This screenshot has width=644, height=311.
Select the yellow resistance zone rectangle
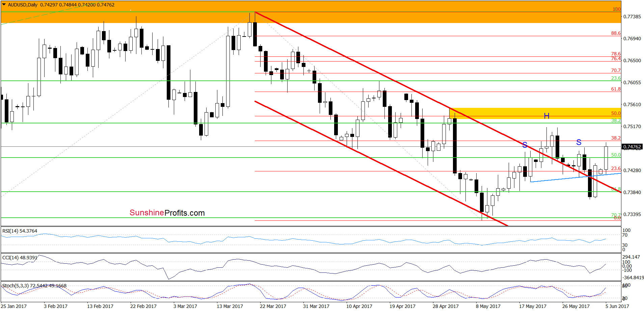pos(535,113)
